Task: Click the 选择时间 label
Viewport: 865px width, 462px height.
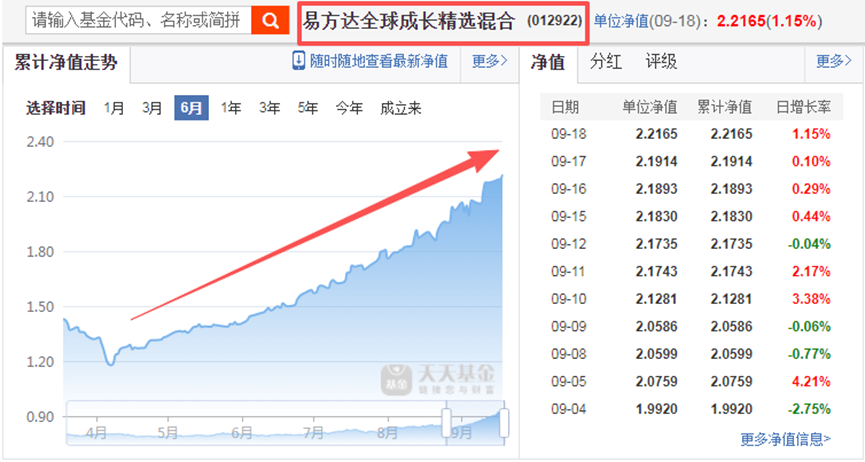Action: pos(56,108)
